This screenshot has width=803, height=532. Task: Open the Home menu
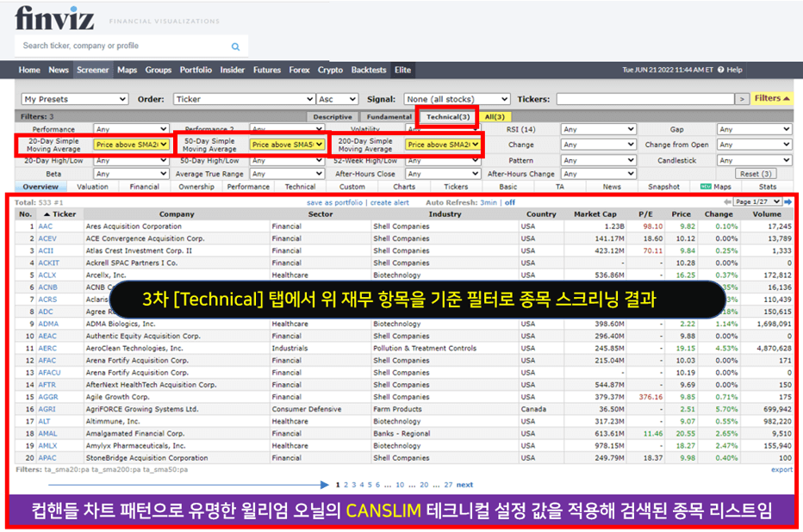[29, 70]
